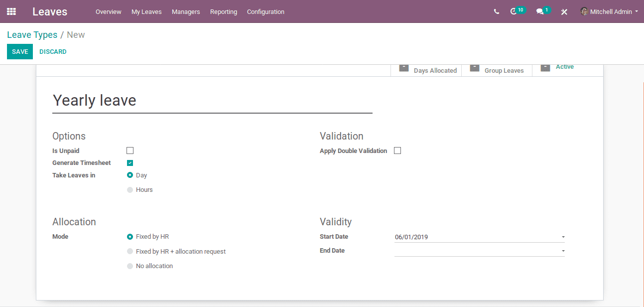Open the apps grid menu icon
This screenshot has width=644, height=307.
11,11
